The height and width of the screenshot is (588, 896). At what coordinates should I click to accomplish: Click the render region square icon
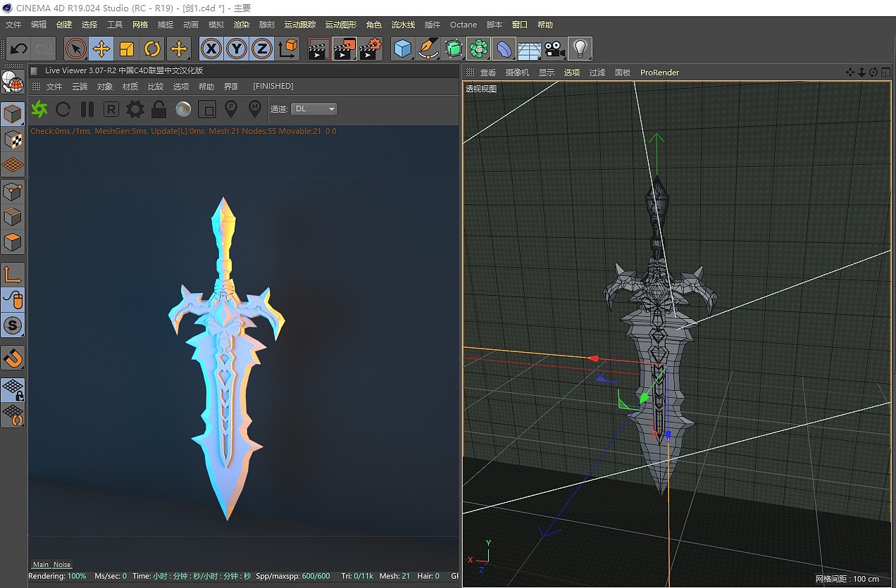pyautogui.click(x=207, y=109)
